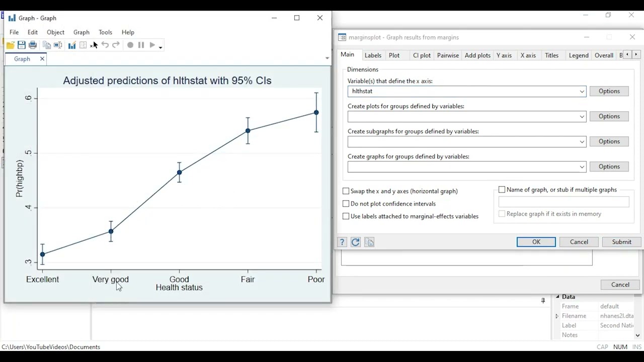Open the tab list arrow in Graph window

pyautogui.click(x=327, y=58)
